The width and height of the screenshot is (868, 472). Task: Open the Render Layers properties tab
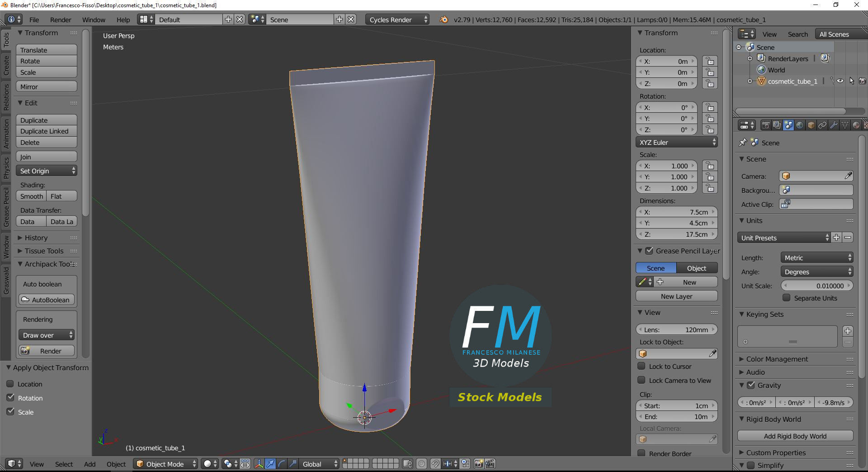[777, 125]
